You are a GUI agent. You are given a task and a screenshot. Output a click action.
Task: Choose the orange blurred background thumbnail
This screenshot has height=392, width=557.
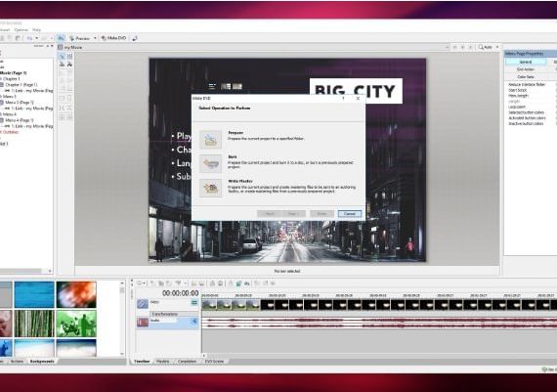click(76, 294)
